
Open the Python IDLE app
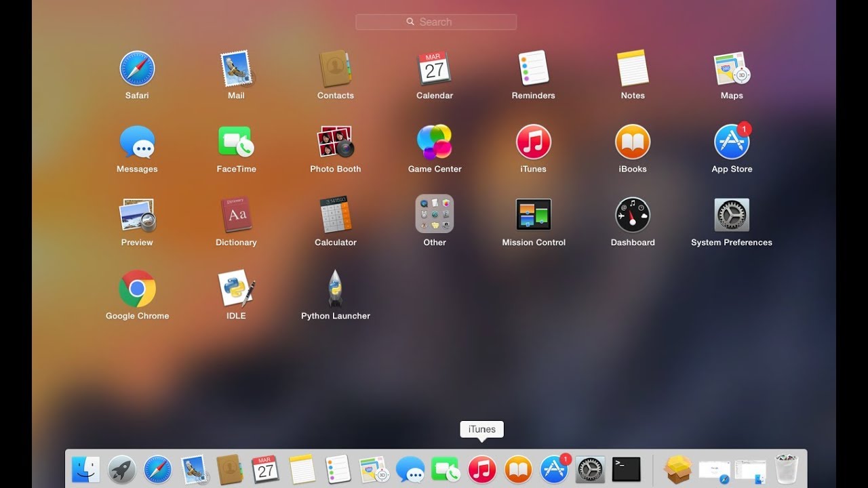[236, 289]
